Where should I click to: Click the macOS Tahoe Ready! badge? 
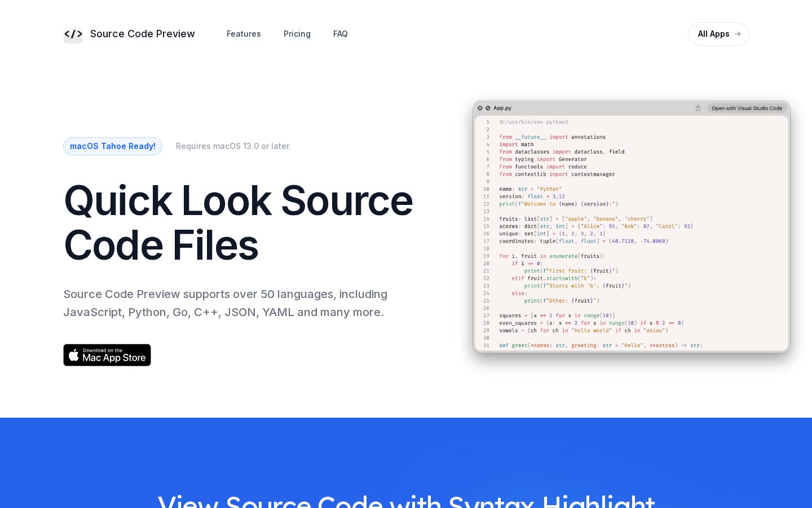tap(113, 146)
